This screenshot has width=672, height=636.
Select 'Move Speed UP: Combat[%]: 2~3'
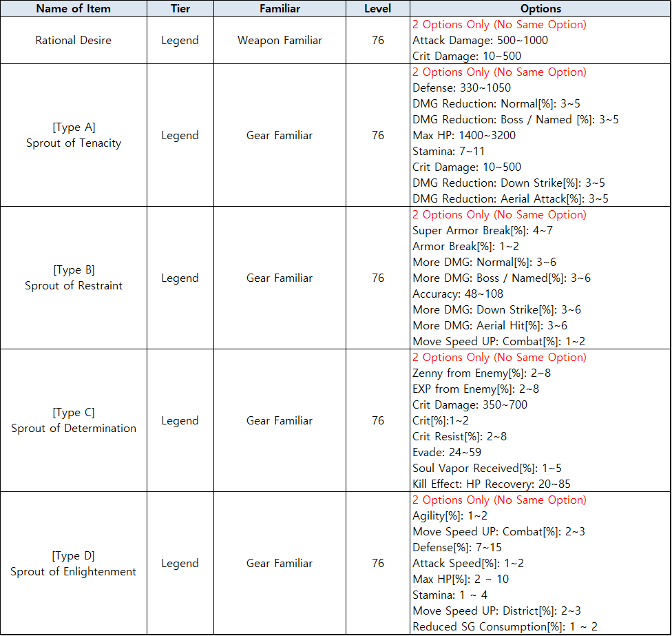(x=499, y=532)
